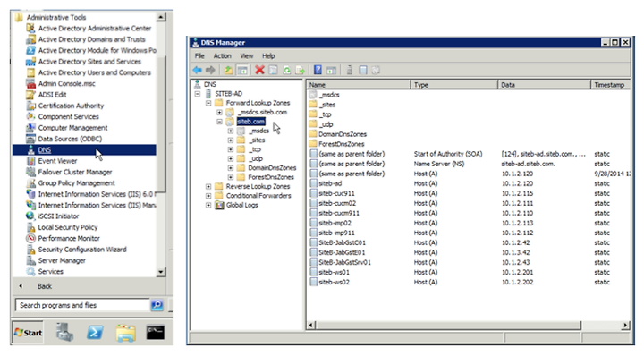Screen dimensions: 644x356
Task: Expand the _sites subfolder in tree
Action: pos(231,140)
